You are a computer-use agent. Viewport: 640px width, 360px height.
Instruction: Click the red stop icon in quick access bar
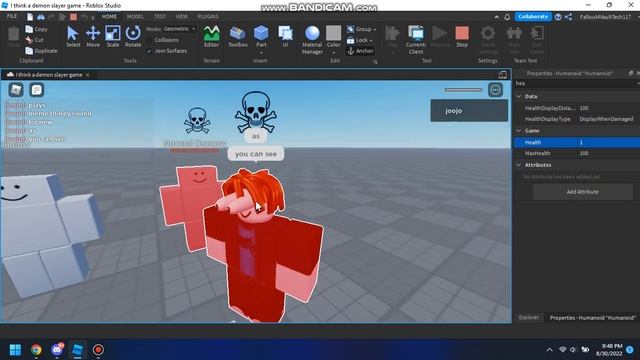click(73, 17)
